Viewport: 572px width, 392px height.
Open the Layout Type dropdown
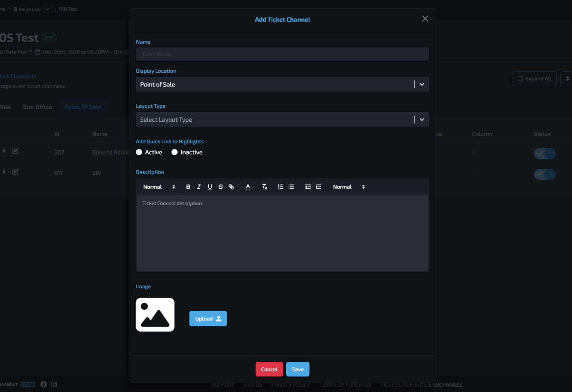(x=282, y=120)
